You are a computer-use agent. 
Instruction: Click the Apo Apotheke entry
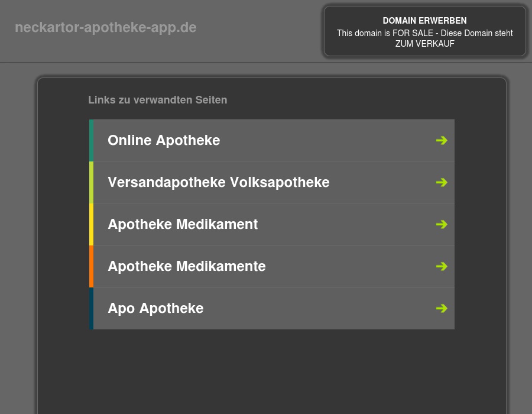(155, 308)
